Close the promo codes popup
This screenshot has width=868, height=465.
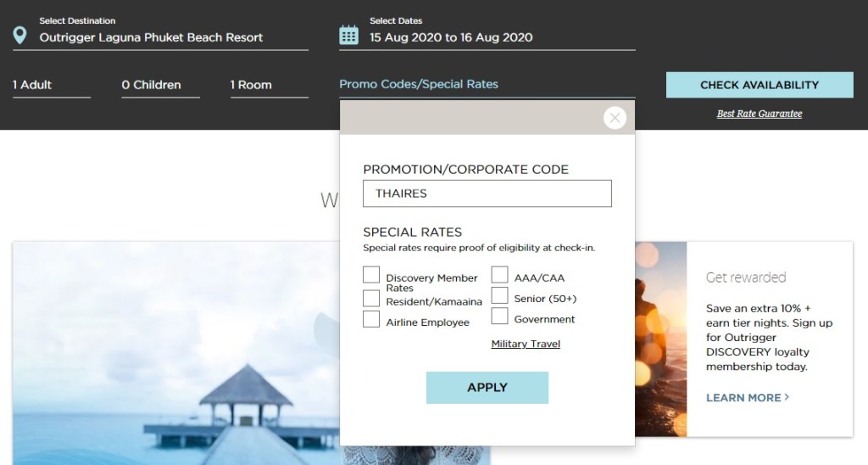615,118
